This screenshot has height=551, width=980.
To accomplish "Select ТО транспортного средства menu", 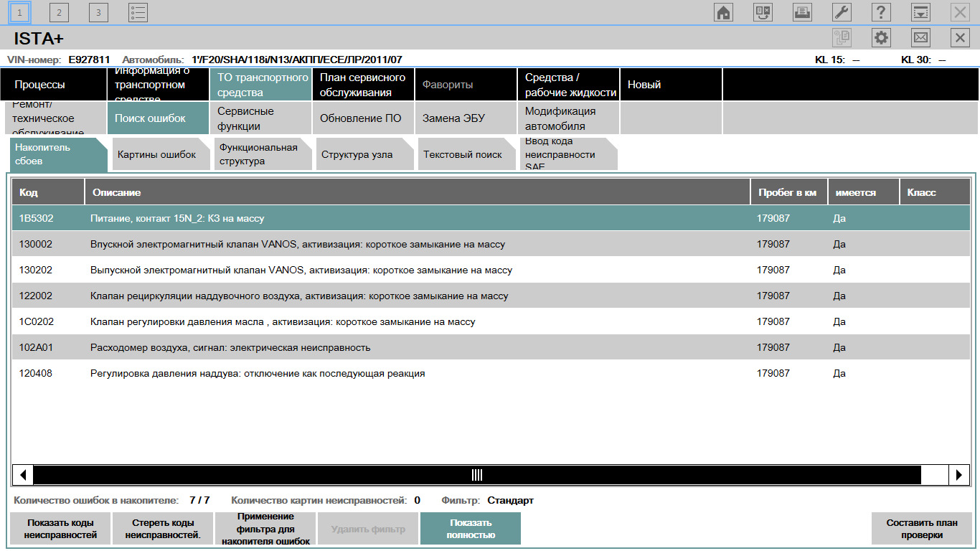I will pyautogui.click(x=260, y=85).
